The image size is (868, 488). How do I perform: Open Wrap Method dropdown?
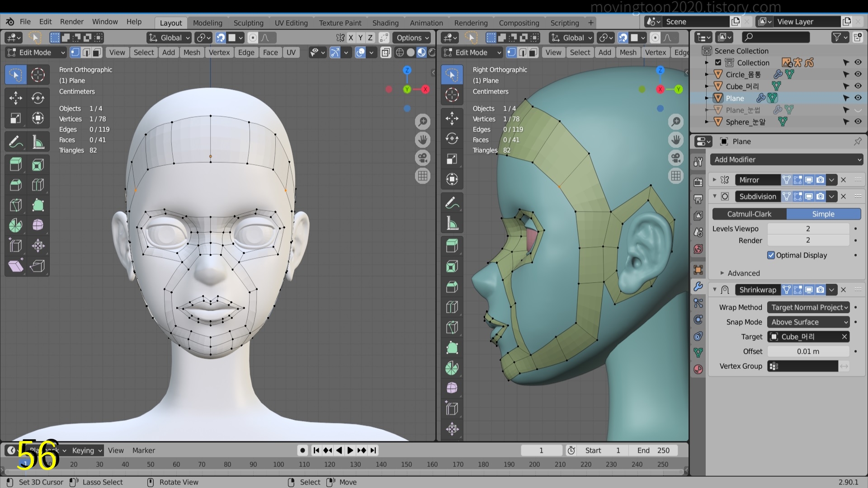coord(808,307)
